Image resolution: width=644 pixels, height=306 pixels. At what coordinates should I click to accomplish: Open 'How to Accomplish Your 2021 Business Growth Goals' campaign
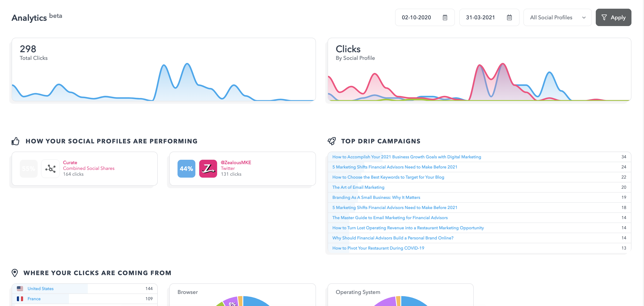pos(406,157)
